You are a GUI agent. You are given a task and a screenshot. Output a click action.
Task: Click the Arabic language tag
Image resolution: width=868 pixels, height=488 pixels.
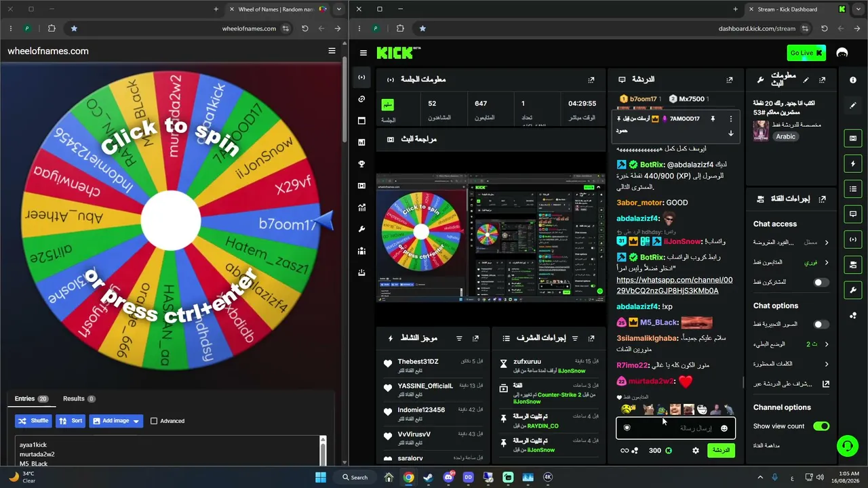tap(785, 136)
